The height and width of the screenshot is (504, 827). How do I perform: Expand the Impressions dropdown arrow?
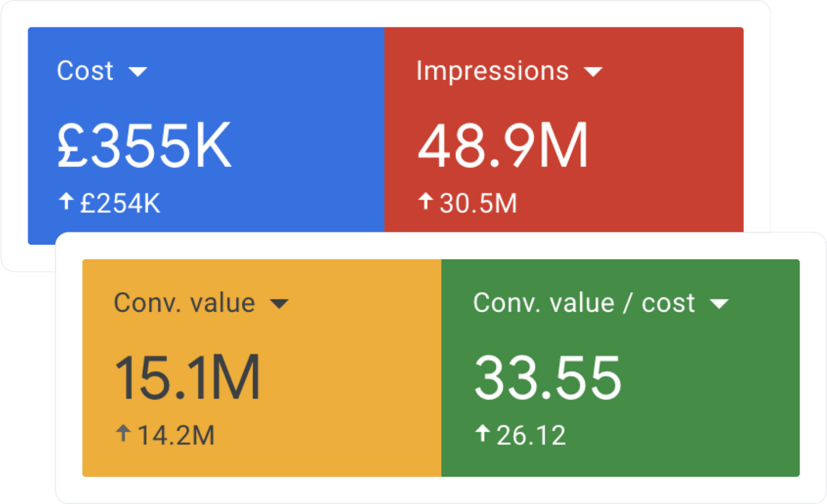click(593, 72)
